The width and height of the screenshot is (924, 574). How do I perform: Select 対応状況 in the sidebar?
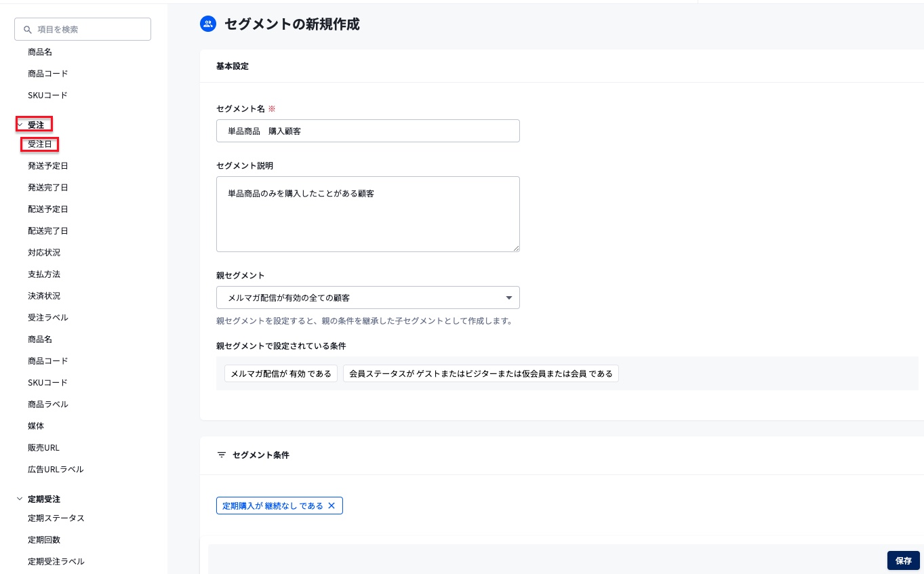point(44,252)
